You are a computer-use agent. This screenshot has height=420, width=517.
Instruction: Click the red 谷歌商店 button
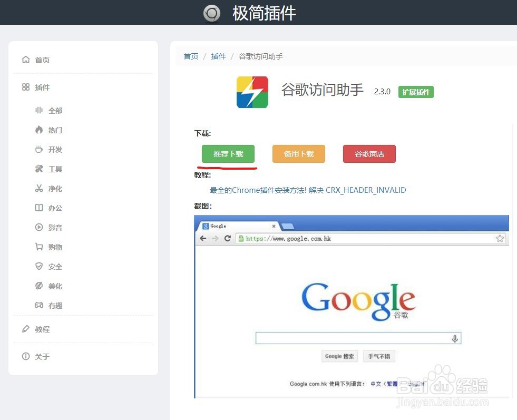click(x=369, y=154)
